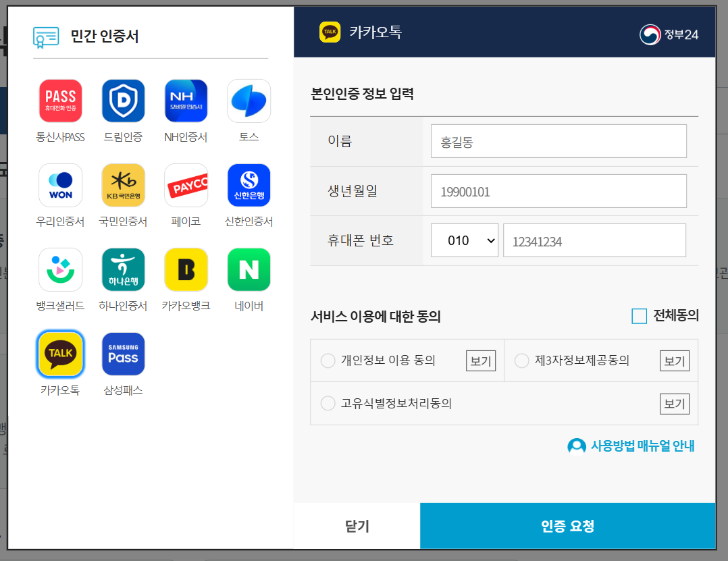Focus the phone number input field
Viewport: 728px width, 561px height.
(x=594, y=240)
